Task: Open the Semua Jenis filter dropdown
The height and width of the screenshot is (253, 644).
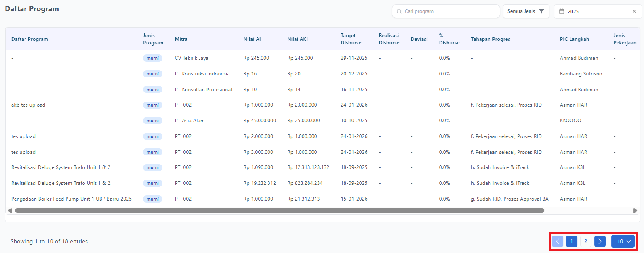Action: (526, 11)
